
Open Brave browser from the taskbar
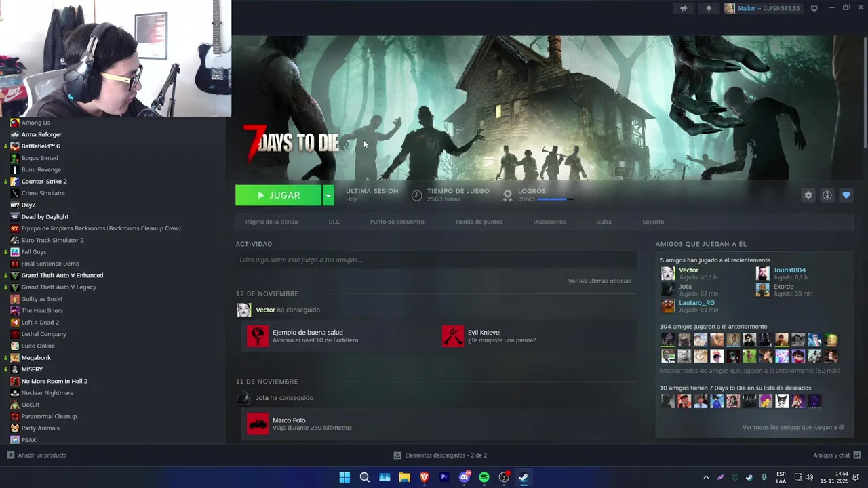[x=425, y=477]
